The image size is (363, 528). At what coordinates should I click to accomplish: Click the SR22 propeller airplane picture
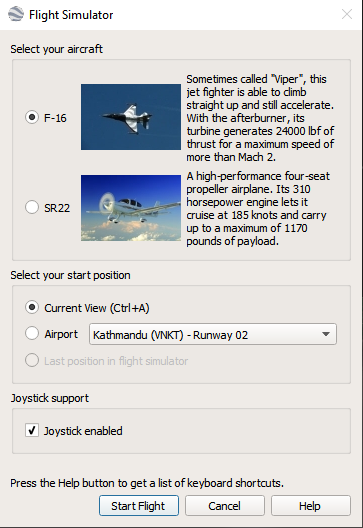(131, 207)
